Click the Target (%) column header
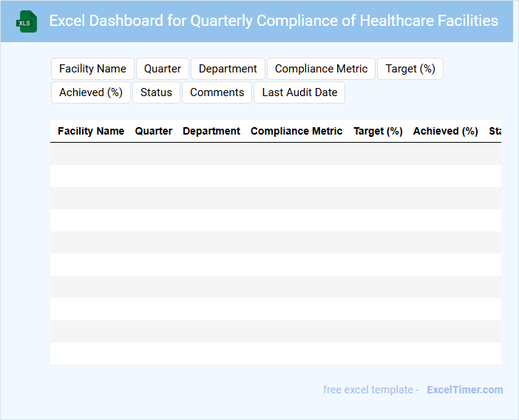Viewport: 519px width, 420px height. 378,131
